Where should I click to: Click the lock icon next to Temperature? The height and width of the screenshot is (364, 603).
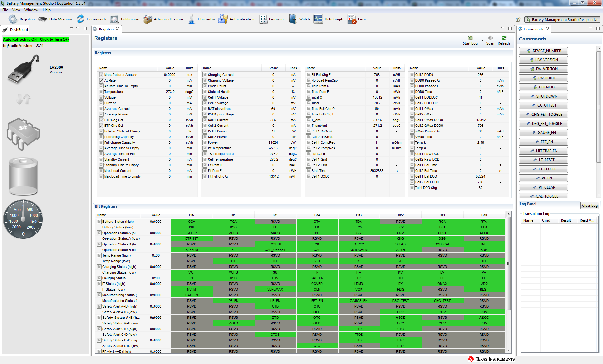[101, 92]
